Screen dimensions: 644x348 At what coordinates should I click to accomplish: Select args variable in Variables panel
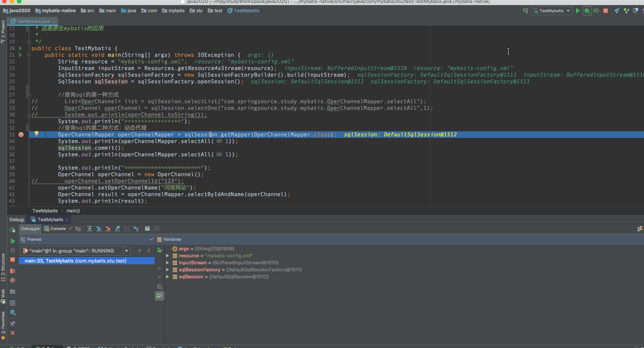click(x=203, y=248)
